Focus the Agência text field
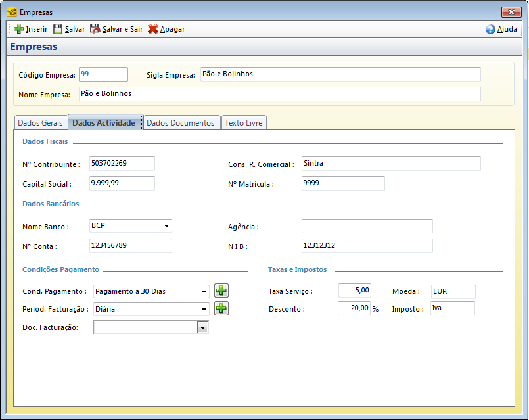Image resolution: width=529 pixels, height=420 pixels. point(367,226)
